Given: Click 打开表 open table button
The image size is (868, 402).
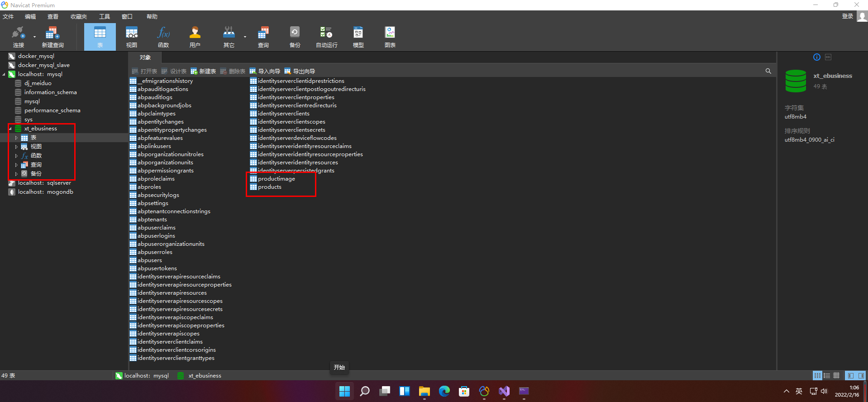Looking at the screenshot, I should coord(144,71).
